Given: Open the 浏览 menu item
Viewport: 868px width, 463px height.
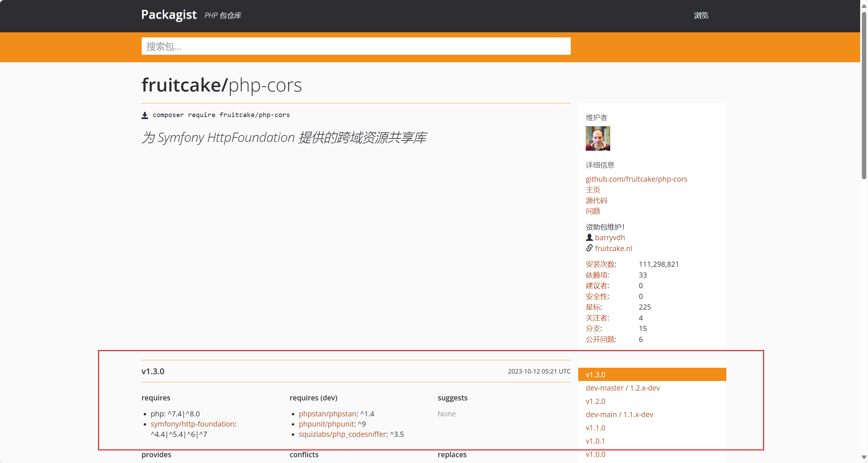Looking at the screenshot, I should click(x=701, y=15).
